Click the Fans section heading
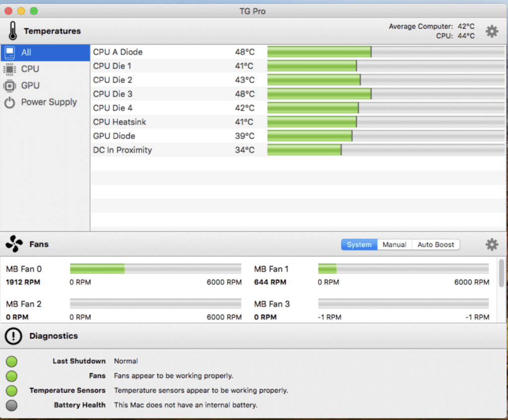The width and height of the screenshot is (508, 420). click(x=39, y=244)
